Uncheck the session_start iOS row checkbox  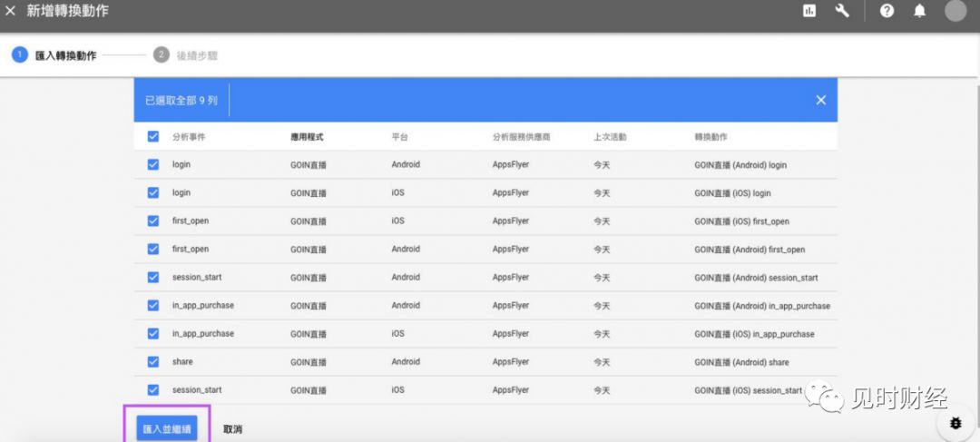coord(153,389)
